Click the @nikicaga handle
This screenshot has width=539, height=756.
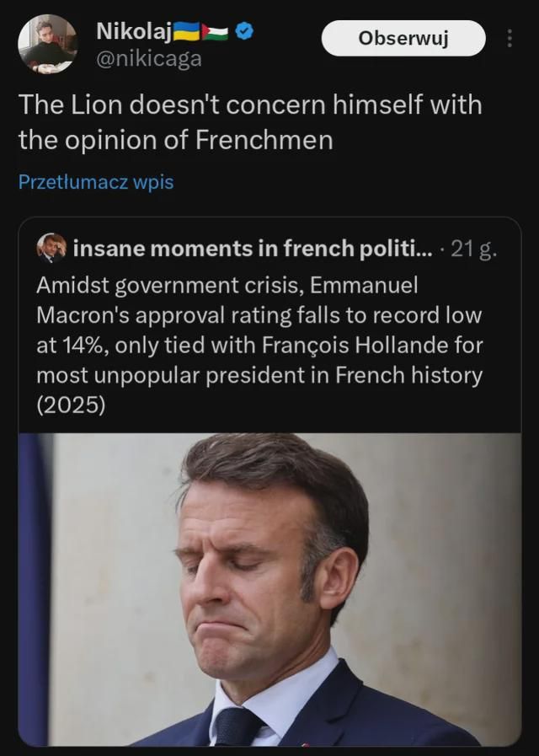(x=149, y=60)
